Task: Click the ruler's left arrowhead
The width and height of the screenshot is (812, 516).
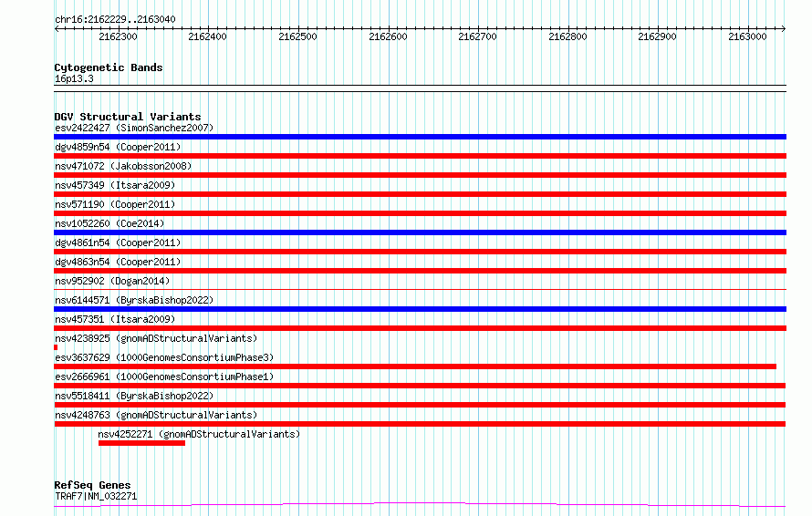Action: point(57,29)
